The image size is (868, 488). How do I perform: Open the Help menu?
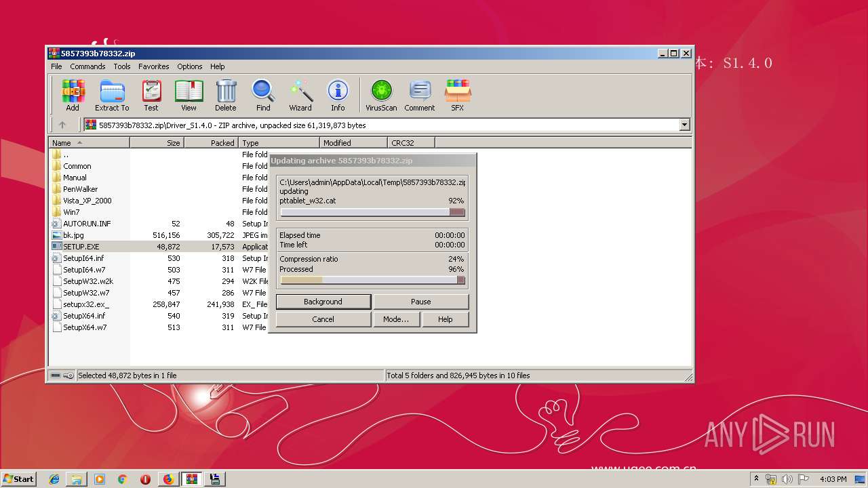pos(217,66)
